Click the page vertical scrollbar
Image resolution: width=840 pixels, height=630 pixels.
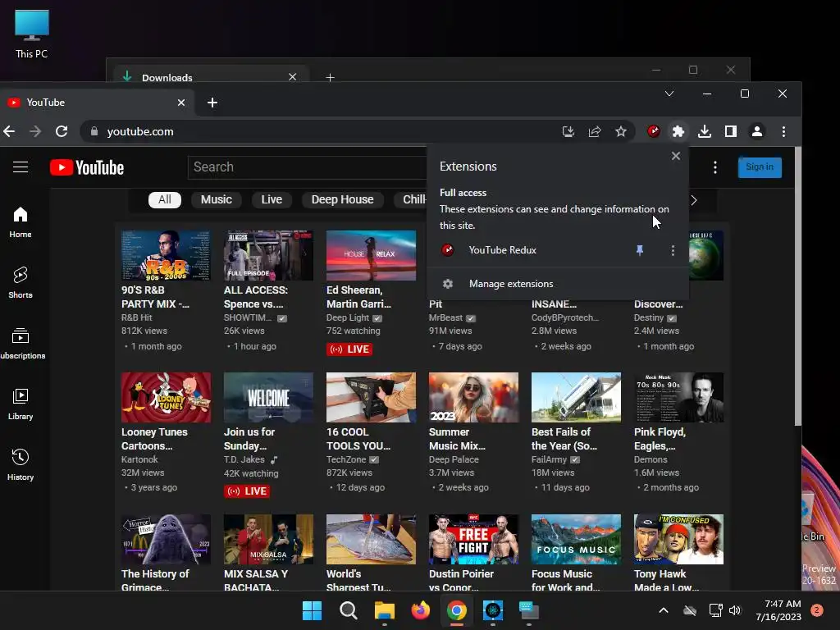point(797,286)
